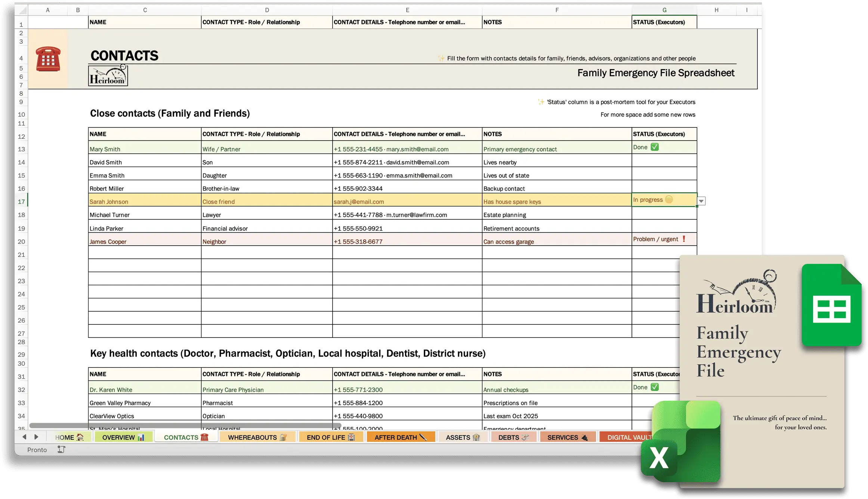Click the Dr. Karen White name cell
The width and height of the screenshot is (868, 499).
145,388
